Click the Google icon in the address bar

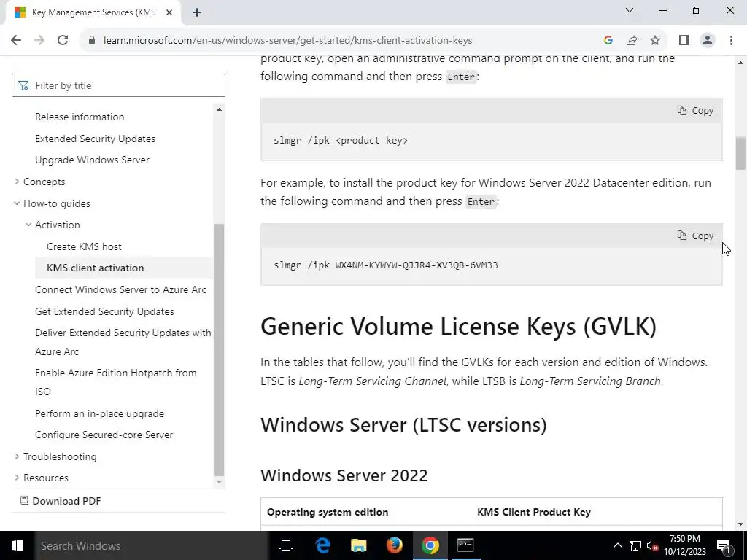[x=608, y=41]
